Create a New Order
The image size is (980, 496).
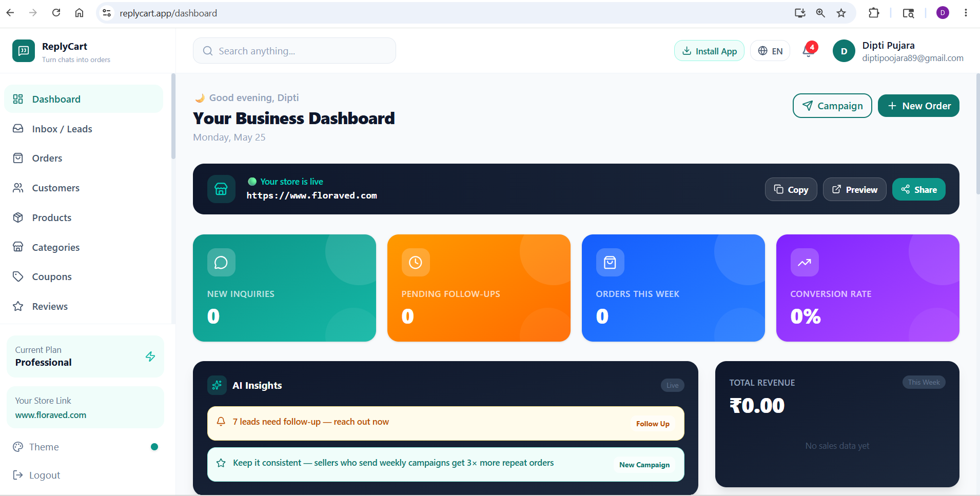(918, 106)
